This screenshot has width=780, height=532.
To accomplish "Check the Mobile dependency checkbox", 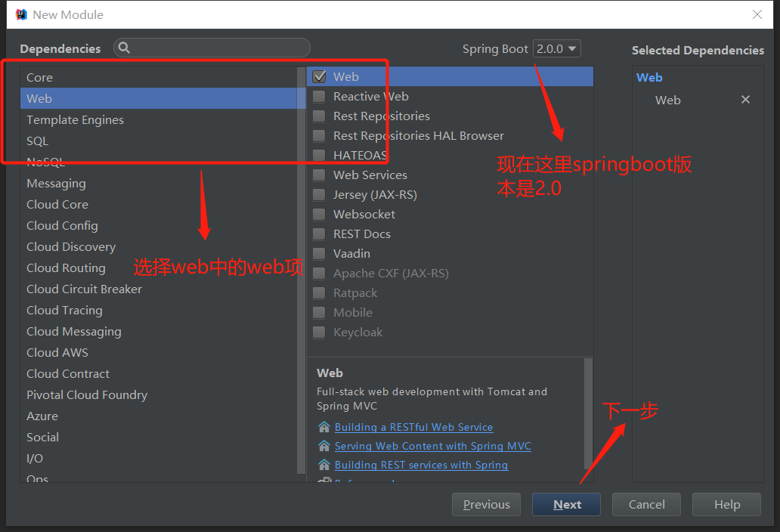I will [x=320, y=312].
